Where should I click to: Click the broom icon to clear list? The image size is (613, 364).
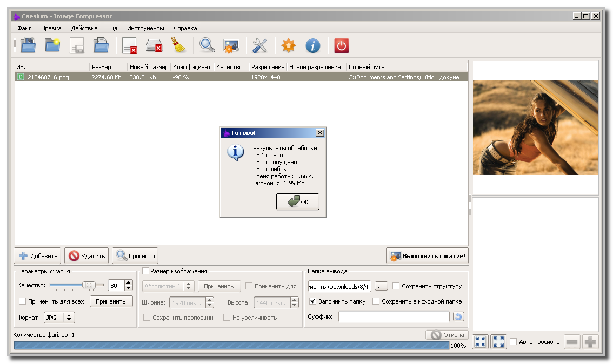pos(179,46)
